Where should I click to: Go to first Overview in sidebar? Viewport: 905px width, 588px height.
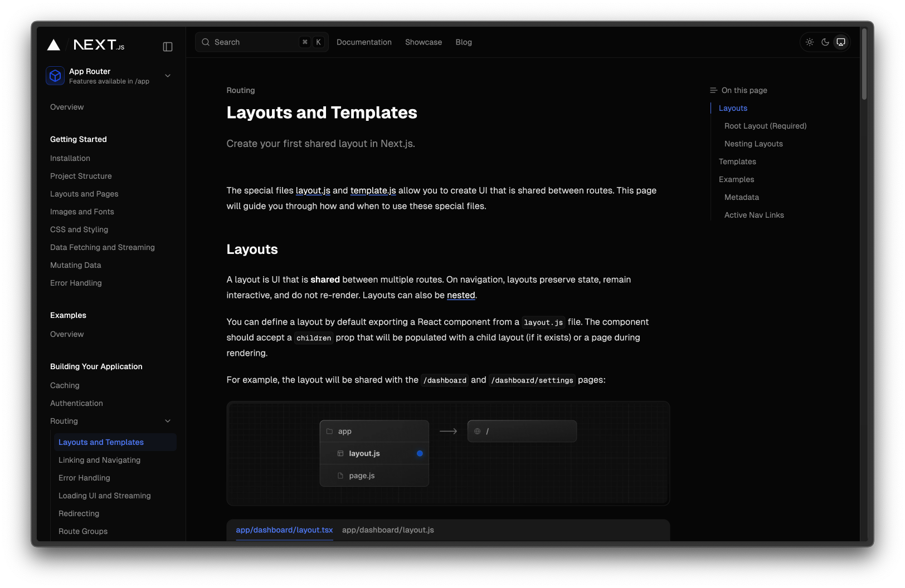click(x=67, y=107)
